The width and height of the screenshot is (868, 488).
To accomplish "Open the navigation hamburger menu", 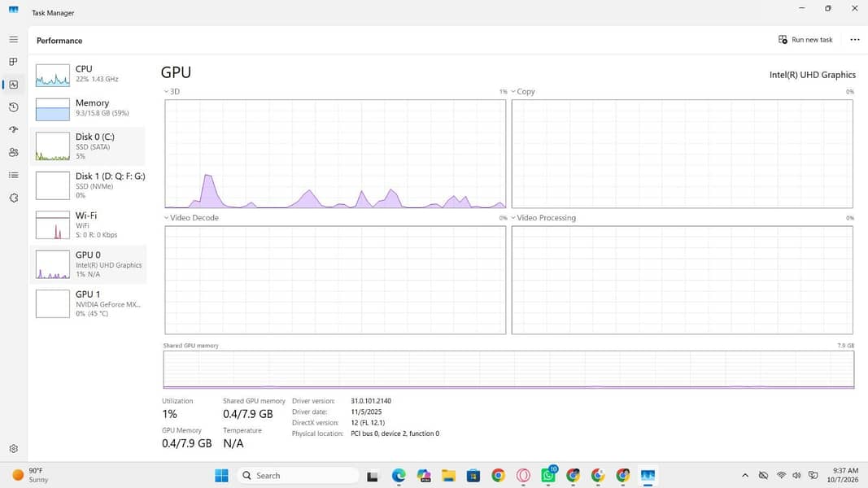I will 13,40.
